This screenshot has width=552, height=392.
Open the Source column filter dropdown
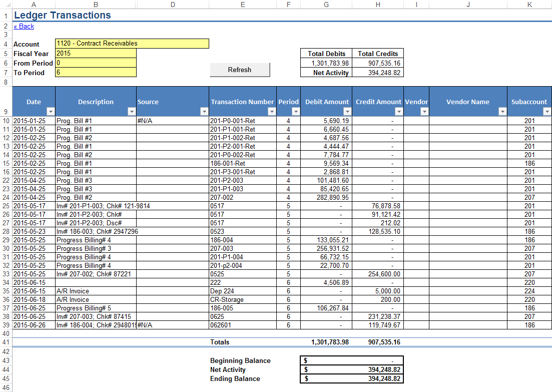click(204, 112)
